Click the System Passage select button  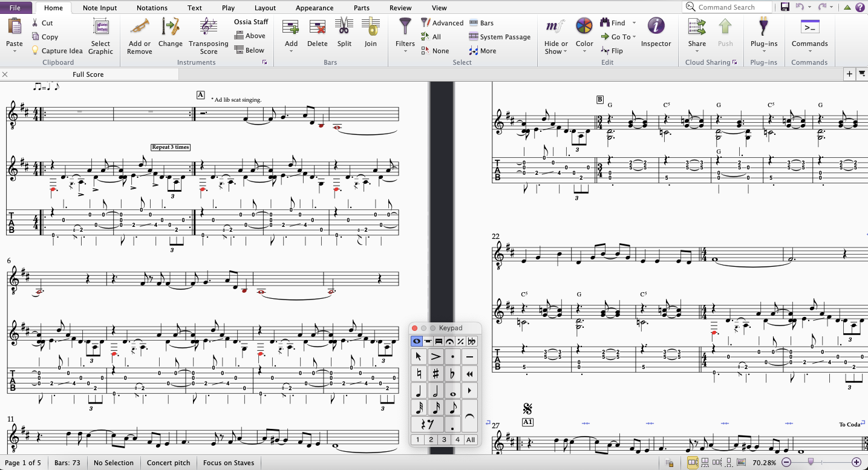coord(500,37)
